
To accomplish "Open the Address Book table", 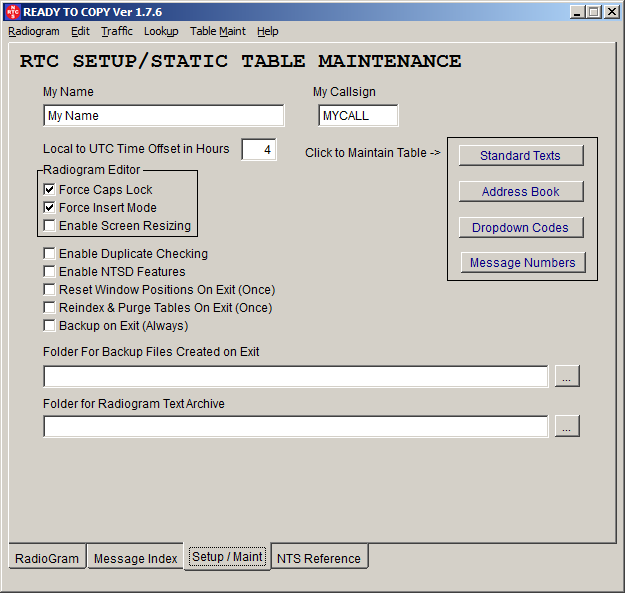I will pyautogui.click(x=521, y=192).
